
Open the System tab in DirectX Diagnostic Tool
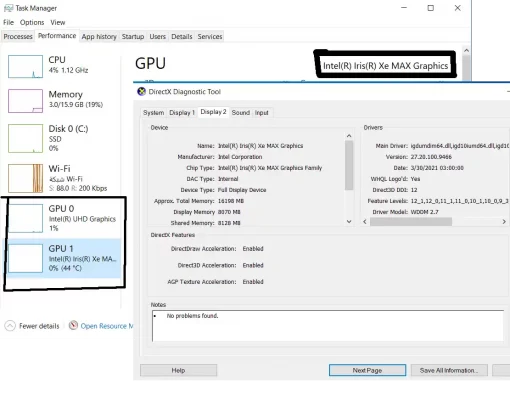point(153,113)
